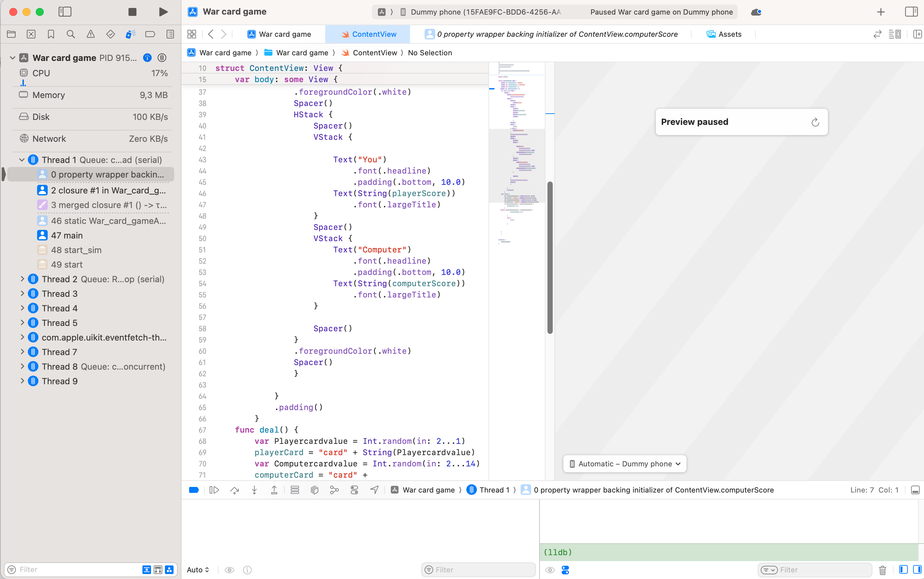924x579 pixels.
Task: Click the Step Over debug button
Action: click(x=234, y=490)
